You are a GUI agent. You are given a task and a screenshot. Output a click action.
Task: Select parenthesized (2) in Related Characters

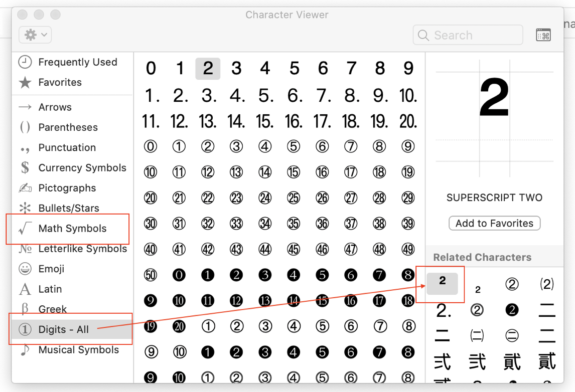pyautogui.click(x=547, y=284)
